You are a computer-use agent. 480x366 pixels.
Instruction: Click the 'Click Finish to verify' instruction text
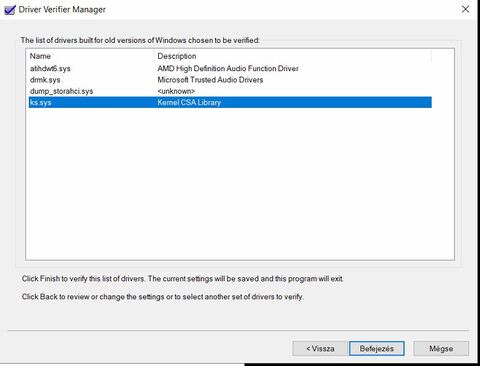[182, 279]
